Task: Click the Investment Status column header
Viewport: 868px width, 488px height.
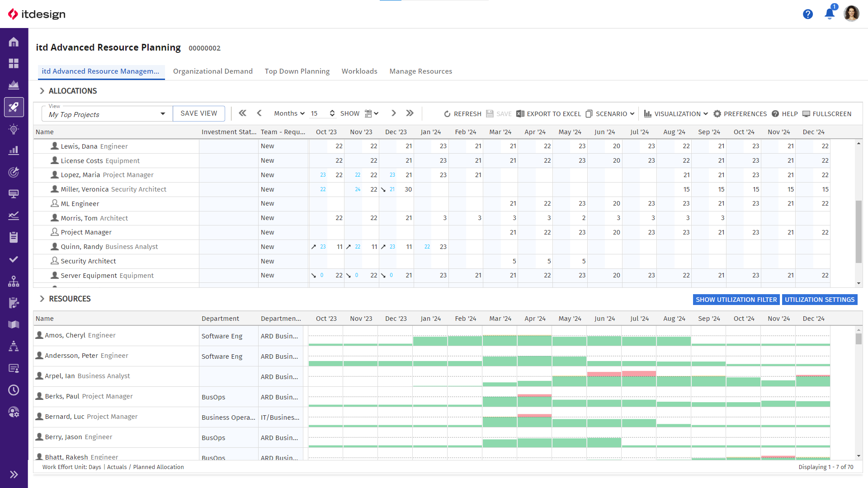Action: tap(229, 132)
